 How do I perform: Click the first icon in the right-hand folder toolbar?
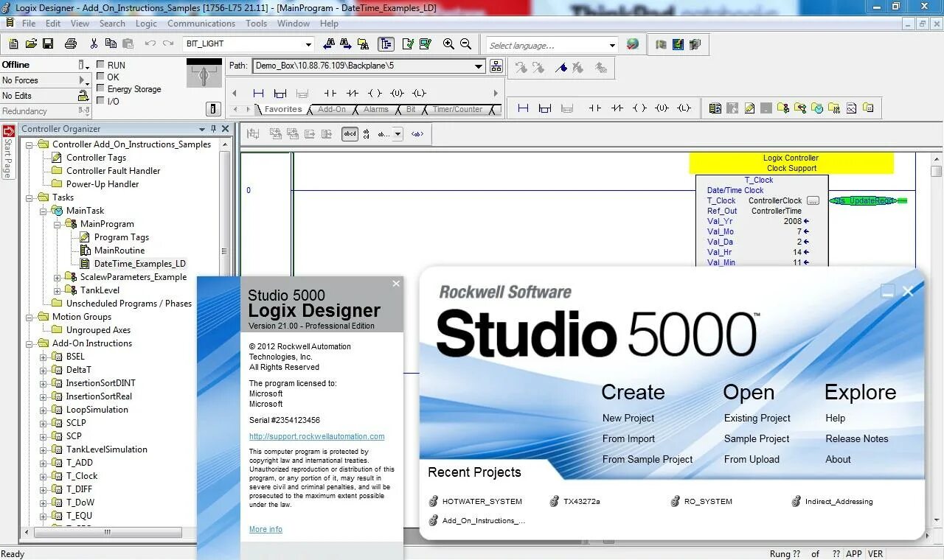point(715,108)
